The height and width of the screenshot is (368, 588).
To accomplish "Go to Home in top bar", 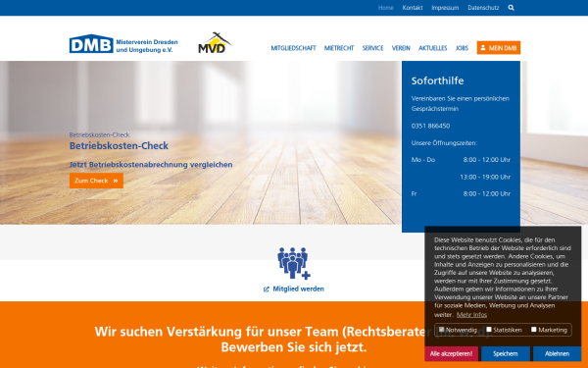I will coord(385,8).
